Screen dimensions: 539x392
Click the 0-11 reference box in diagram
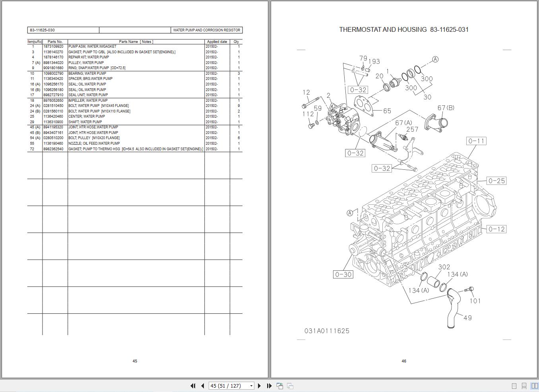(476, 141)
